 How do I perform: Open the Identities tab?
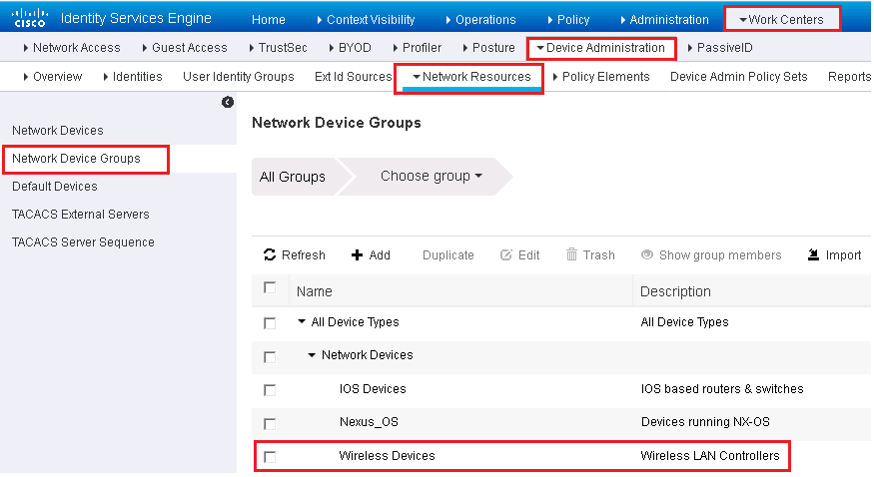tap(133, 77)
